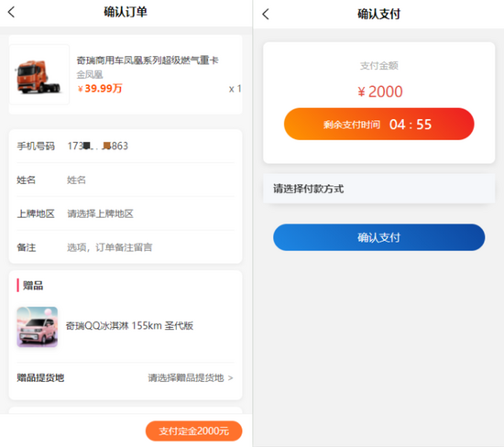
Task: Tap the blue 确认支付 button
Action: (379, 237)
